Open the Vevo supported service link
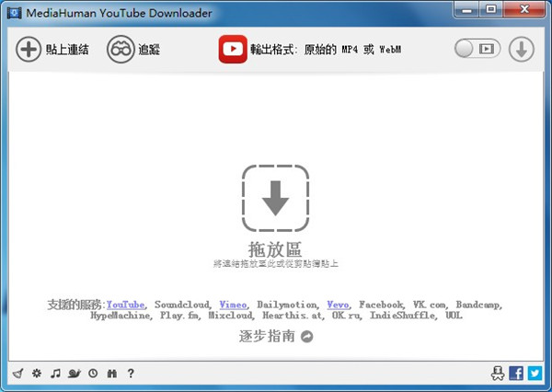552x392 pixels. click(338, 305)
